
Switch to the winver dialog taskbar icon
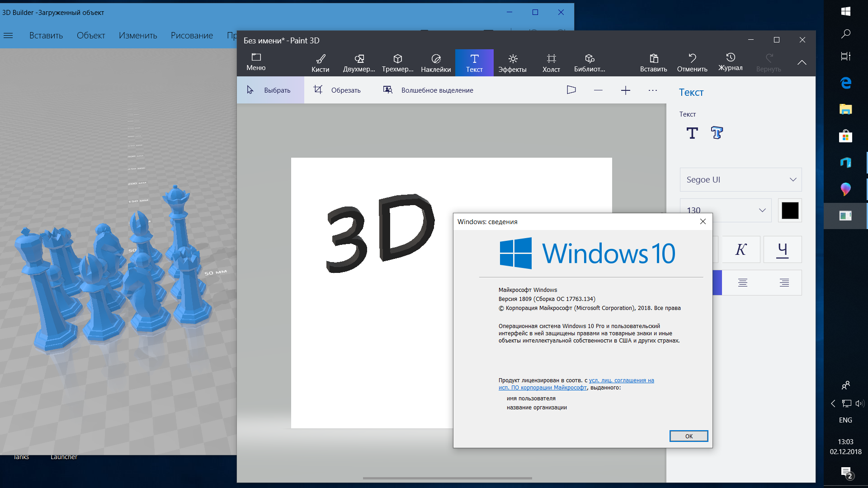point(845,216)
